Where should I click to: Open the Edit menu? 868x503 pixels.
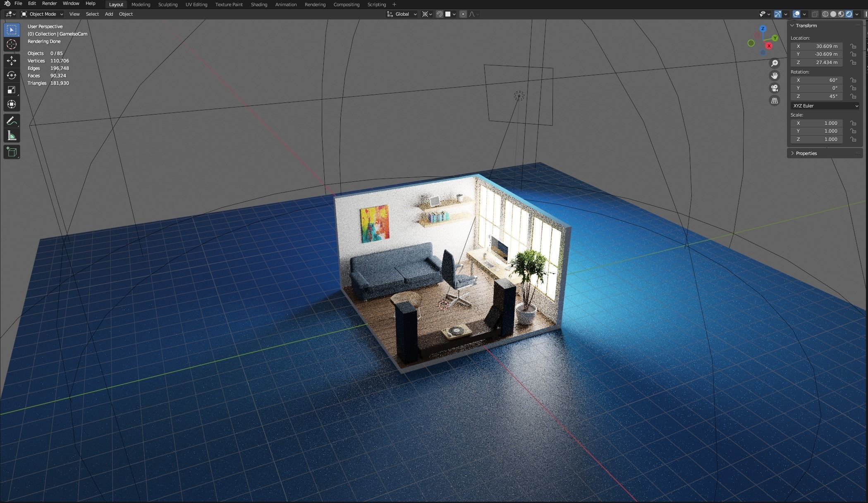(32, 3)
